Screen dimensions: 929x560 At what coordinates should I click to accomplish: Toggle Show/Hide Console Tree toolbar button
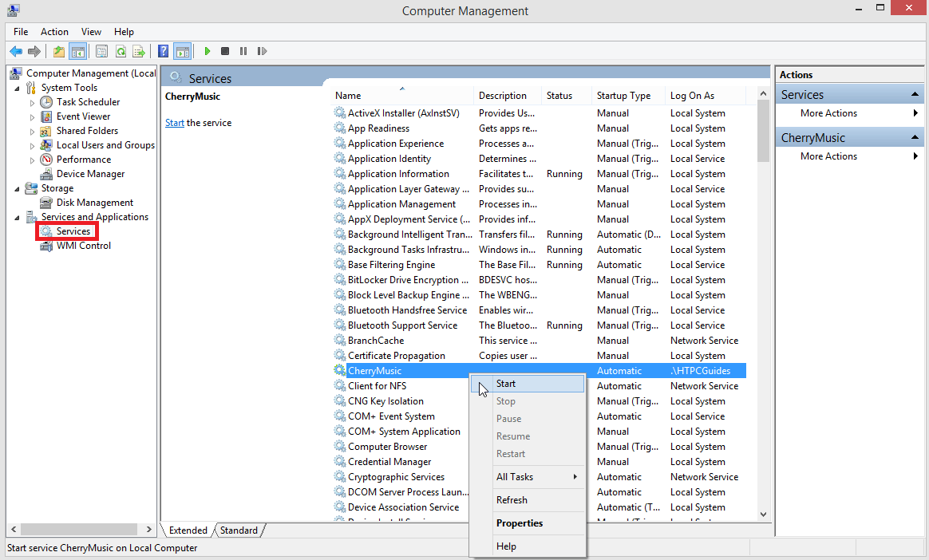(77, 51)
